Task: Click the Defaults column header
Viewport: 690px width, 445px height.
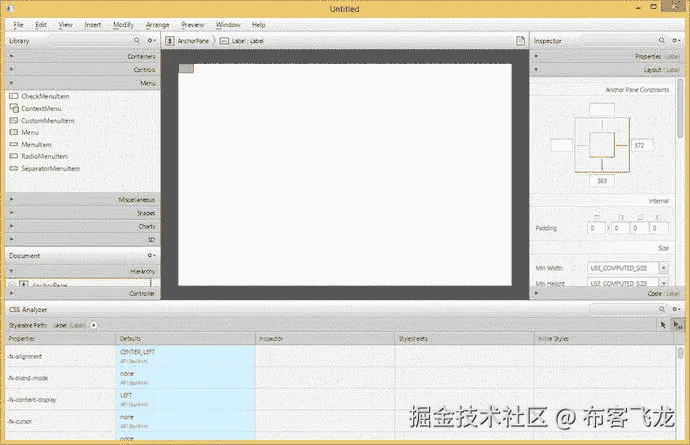Action: pyautogui.click(x=185, y=338)
